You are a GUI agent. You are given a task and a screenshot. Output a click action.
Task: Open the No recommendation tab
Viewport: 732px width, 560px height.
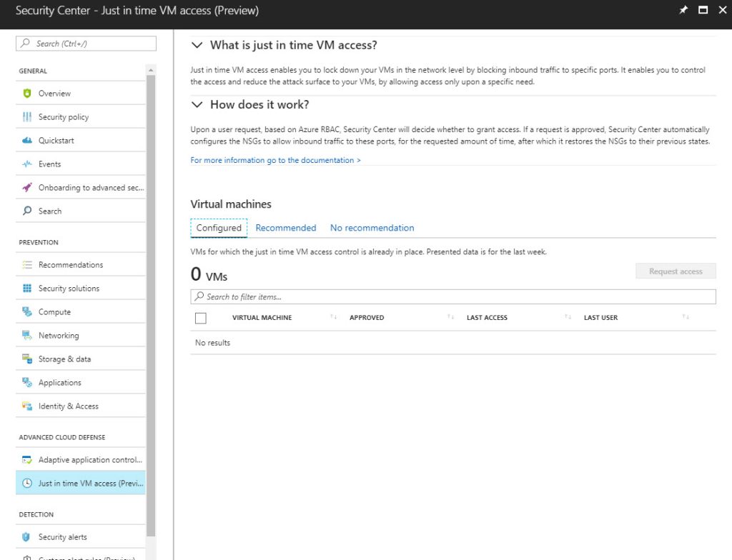coord(372,228)
